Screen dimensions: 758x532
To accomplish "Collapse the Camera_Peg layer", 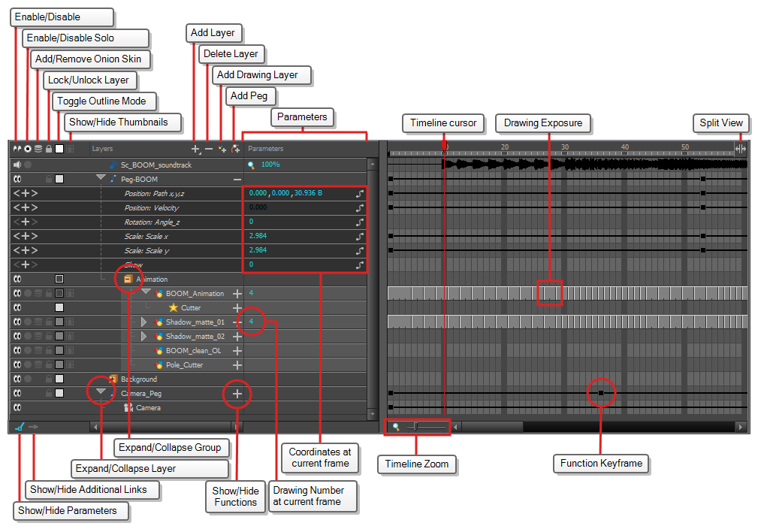I will coord(100,391).
